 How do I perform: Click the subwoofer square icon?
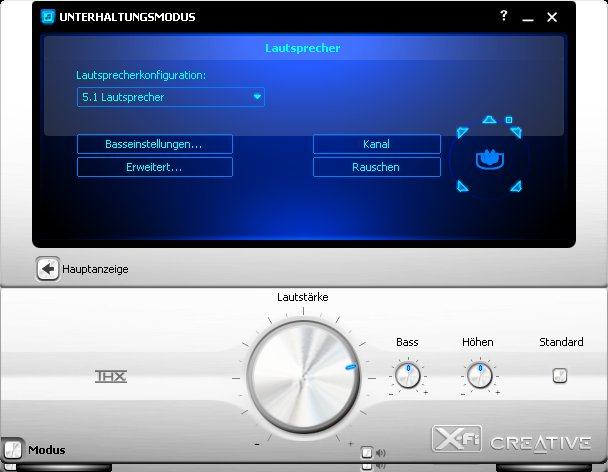pos(509,120)
